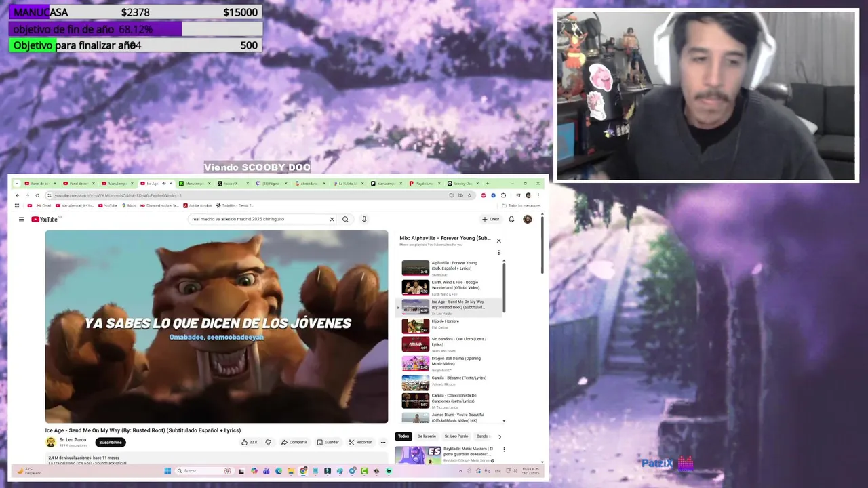This screenshot has width=868, height=488.
Task: Switch to the Playdoit tab
Action: (425, 184)
